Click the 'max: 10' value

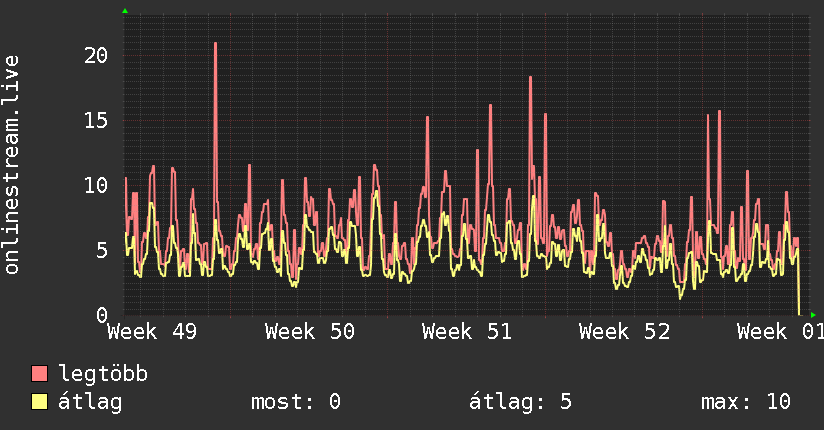746,402
